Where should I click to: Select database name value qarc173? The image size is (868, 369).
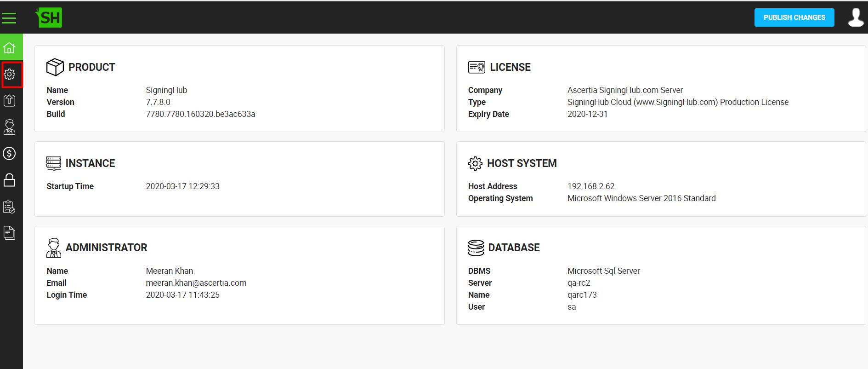[x=582, y=295]
